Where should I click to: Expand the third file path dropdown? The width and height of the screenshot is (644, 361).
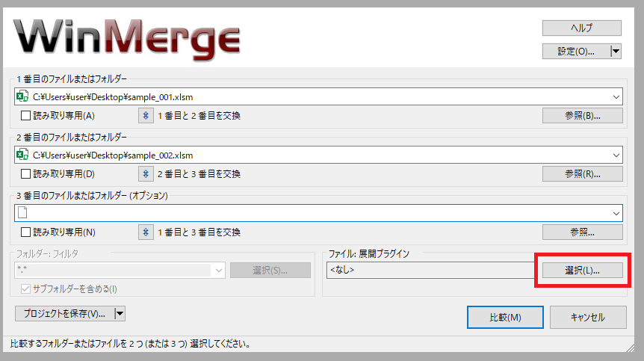[x=616, y=214]
